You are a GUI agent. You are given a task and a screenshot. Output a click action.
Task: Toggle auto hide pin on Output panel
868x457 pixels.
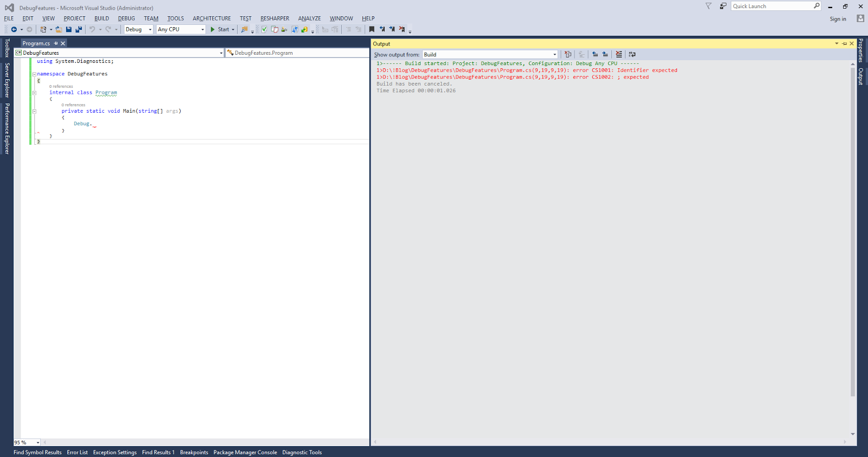tap(844, 43)
